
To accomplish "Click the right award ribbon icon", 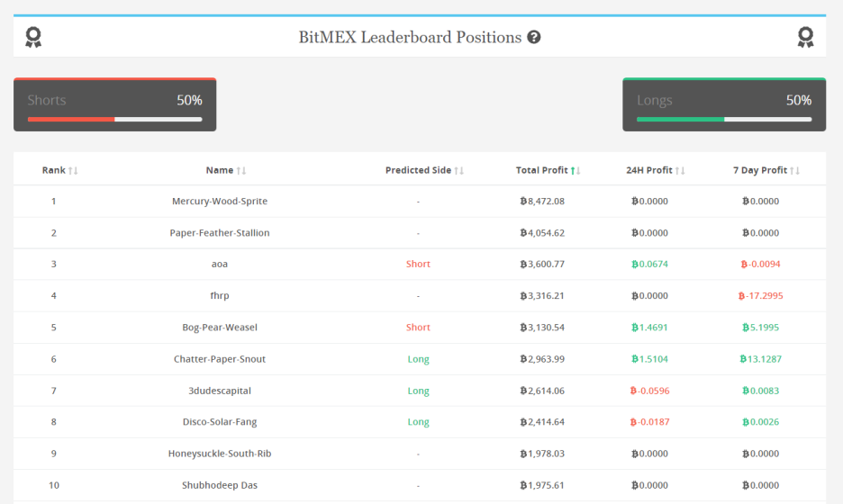I will [x=805, y=37].
